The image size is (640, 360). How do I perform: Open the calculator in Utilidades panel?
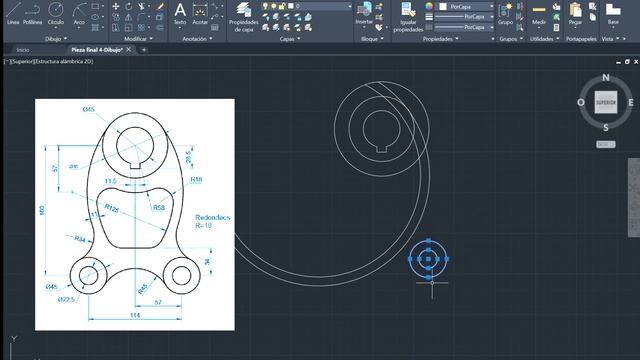[556, 28]
